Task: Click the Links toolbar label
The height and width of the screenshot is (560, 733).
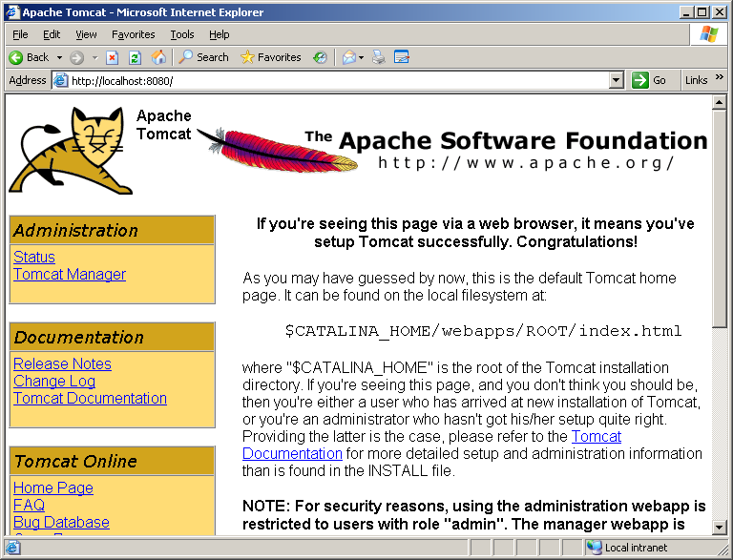Action: 696,80
